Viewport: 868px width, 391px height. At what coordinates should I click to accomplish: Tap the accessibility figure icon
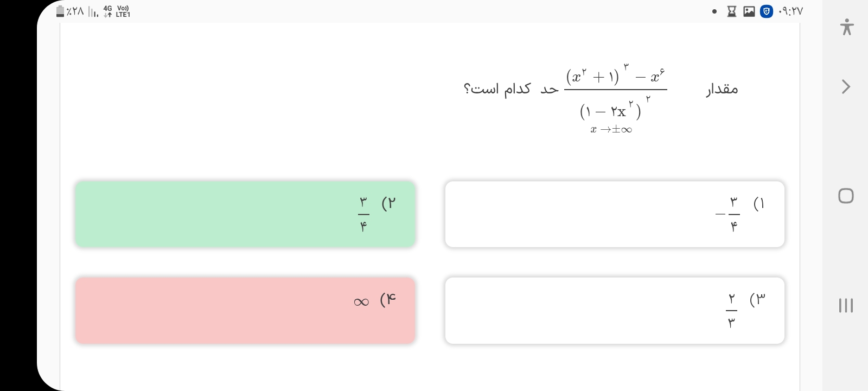click(846, 27)
